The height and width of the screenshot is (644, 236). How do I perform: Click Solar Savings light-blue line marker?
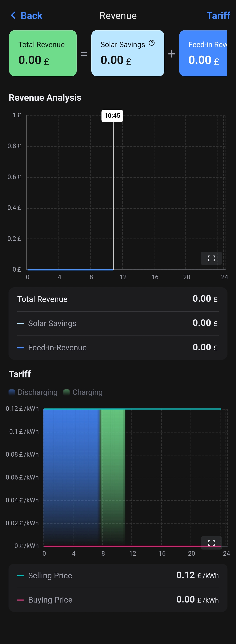coord(20,324)
